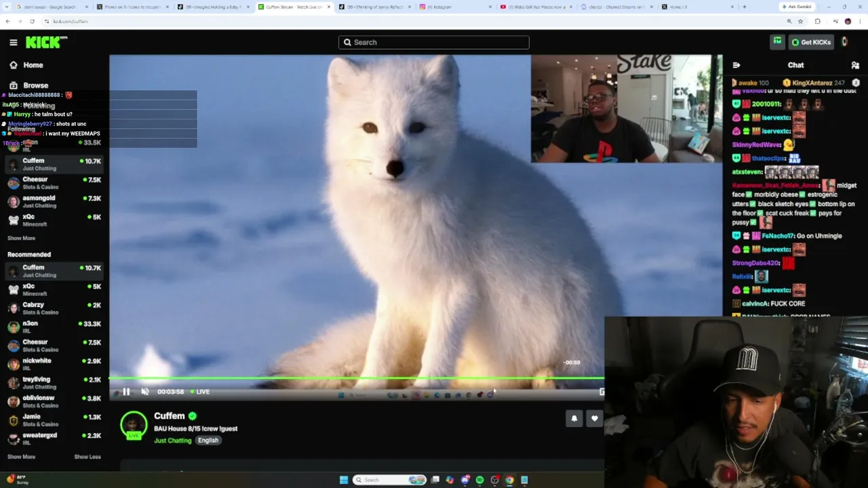The width and height of the screenshot is (868, 488).
Task: Click the Ask Gemini button
Action: click(x=797, y=7)
